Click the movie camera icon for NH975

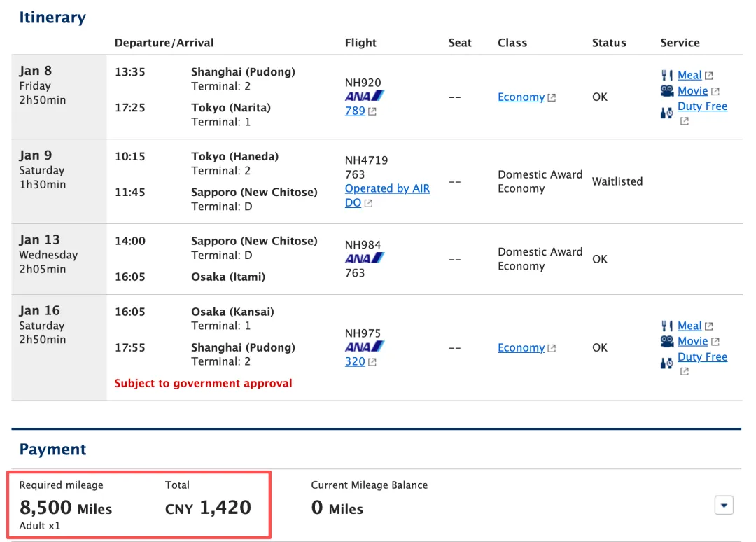point(667,342)
